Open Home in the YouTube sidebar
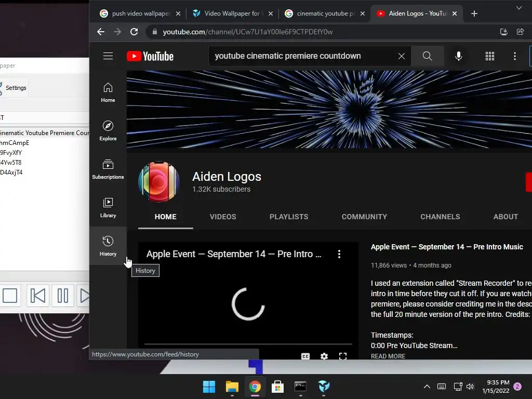 [108, 92]
